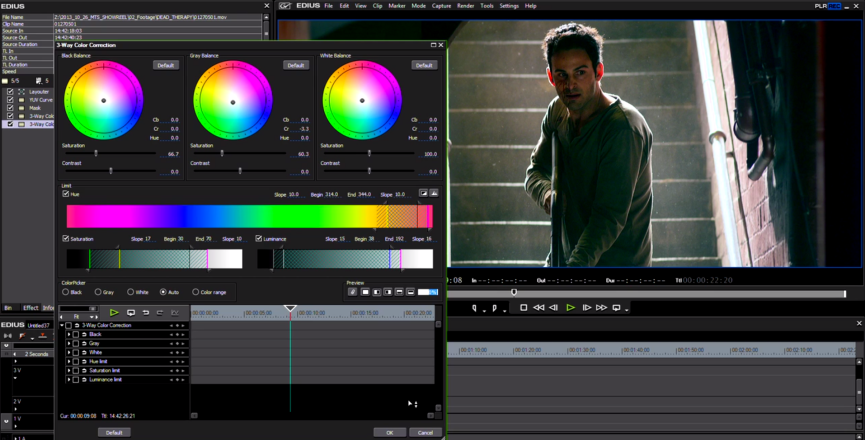Expand the Saturation limit keyframe row
865x440 pixels.
[69, 371]
